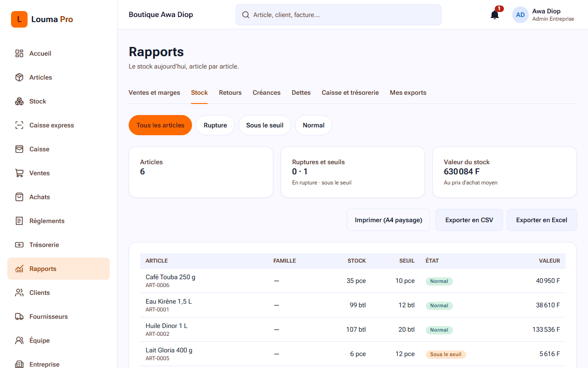Viewport: 588px width, 368px height.
Task: Click the Stock cubes icon
Action: 19,101
